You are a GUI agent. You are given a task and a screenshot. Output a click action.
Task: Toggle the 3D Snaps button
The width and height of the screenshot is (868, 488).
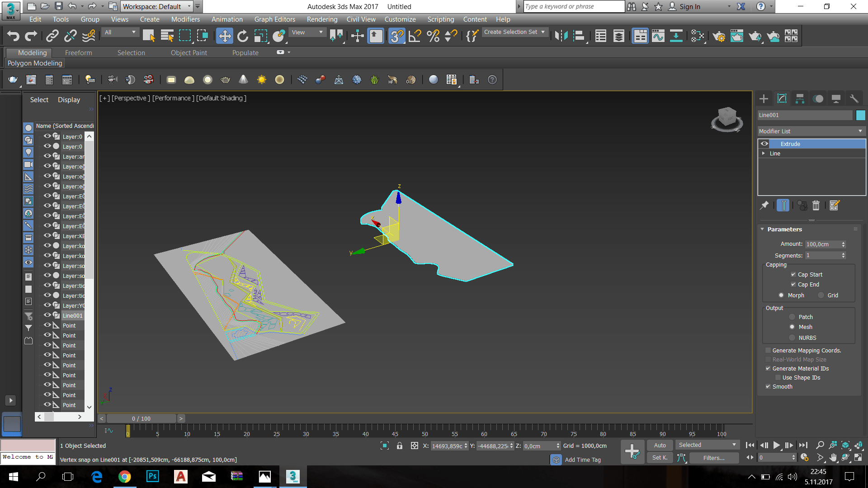396,36
